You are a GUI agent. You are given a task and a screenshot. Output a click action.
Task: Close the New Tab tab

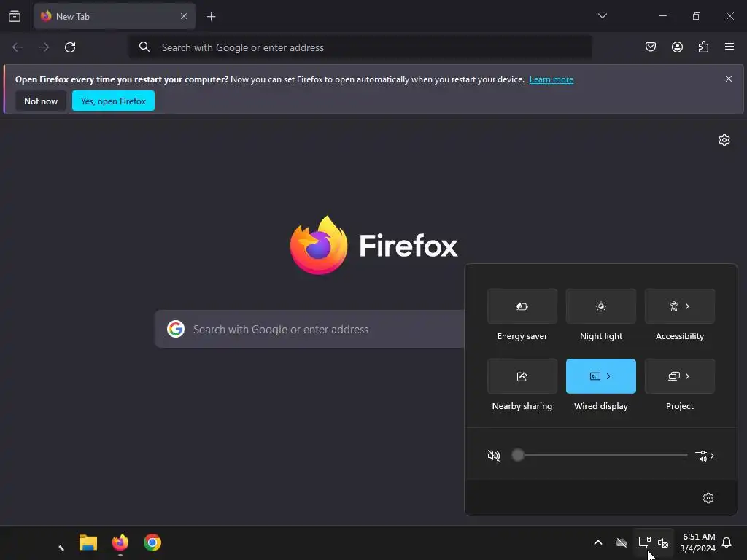[x=183, y=16]
